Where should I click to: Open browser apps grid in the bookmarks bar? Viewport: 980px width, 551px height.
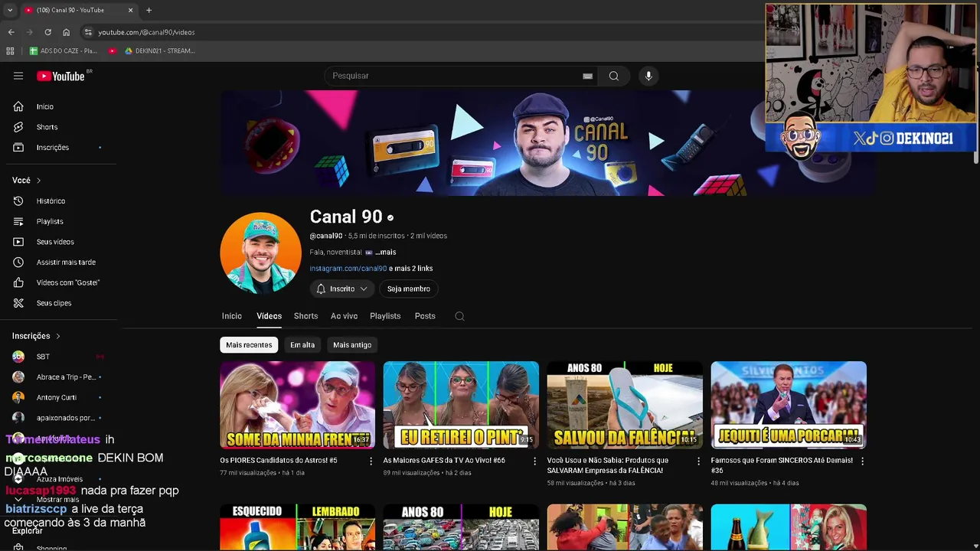[10, 51]
